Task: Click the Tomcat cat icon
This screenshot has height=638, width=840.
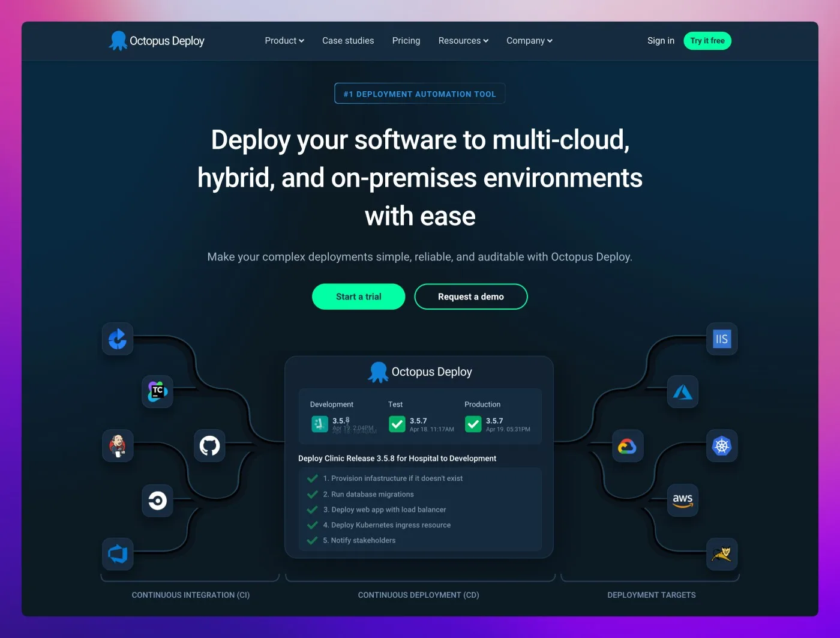Action: click(x=722, y=553)
